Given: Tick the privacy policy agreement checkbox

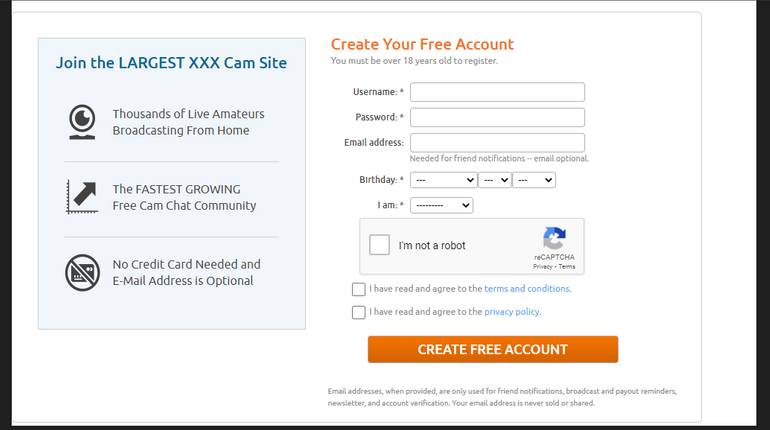Looking at the screenshot, I should (358, 312).
